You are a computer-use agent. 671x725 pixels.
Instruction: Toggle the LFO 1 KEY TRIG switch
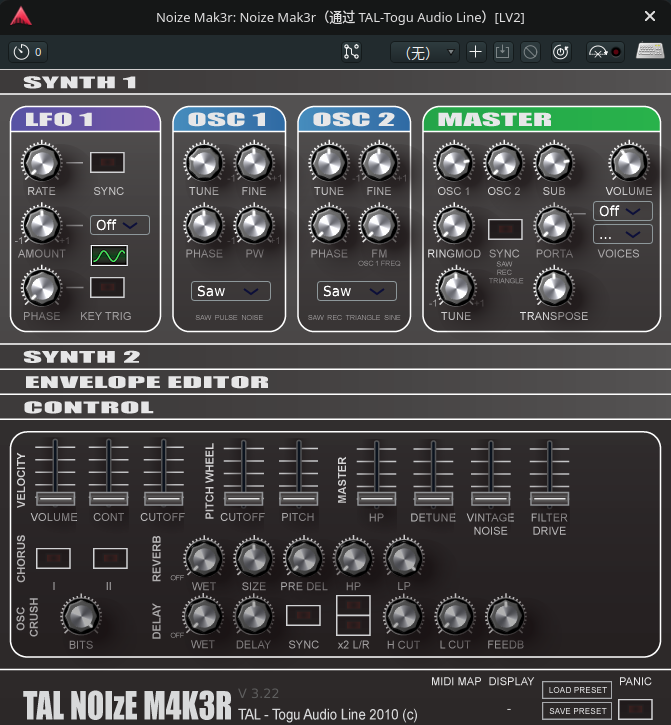pos(107,287)
